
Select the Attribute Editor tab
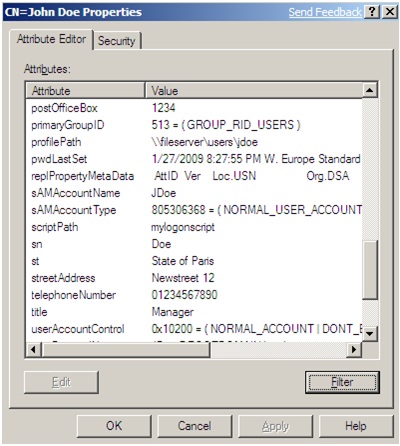[x=51, y=39]
